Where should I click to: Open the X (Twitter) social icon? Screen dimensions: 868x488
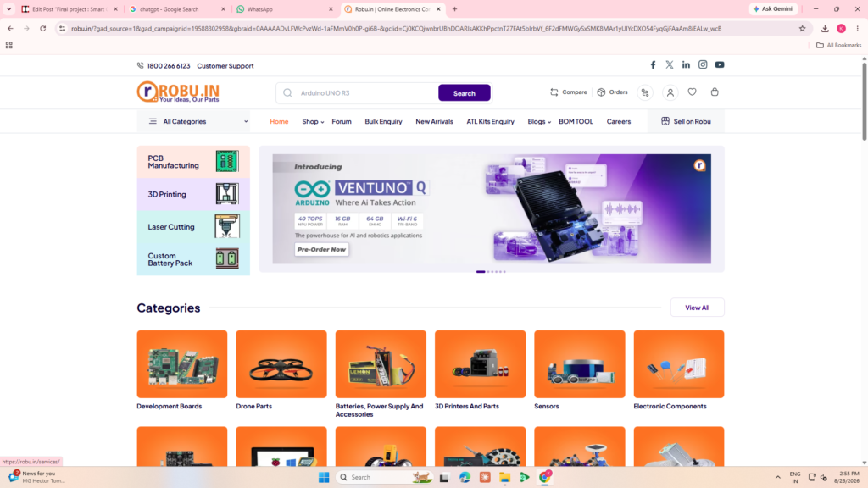[x=670, y=64]
